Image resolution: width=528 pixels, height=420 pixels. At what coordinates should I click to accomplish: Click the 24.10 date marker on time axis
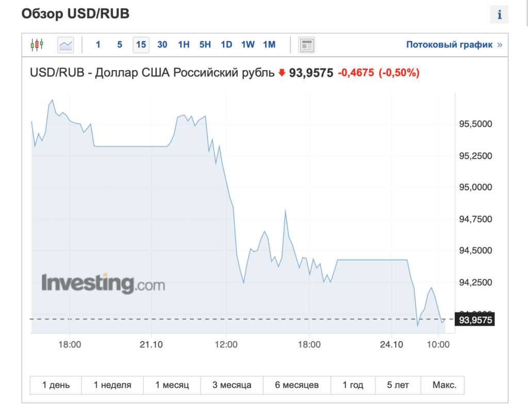pyautogui.click(x=391, y=344)
